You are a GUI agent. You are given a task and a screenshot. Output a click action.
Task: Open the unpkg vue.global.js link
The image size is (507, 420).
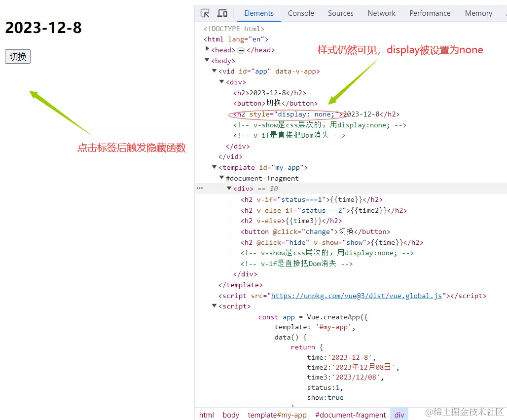356,296
